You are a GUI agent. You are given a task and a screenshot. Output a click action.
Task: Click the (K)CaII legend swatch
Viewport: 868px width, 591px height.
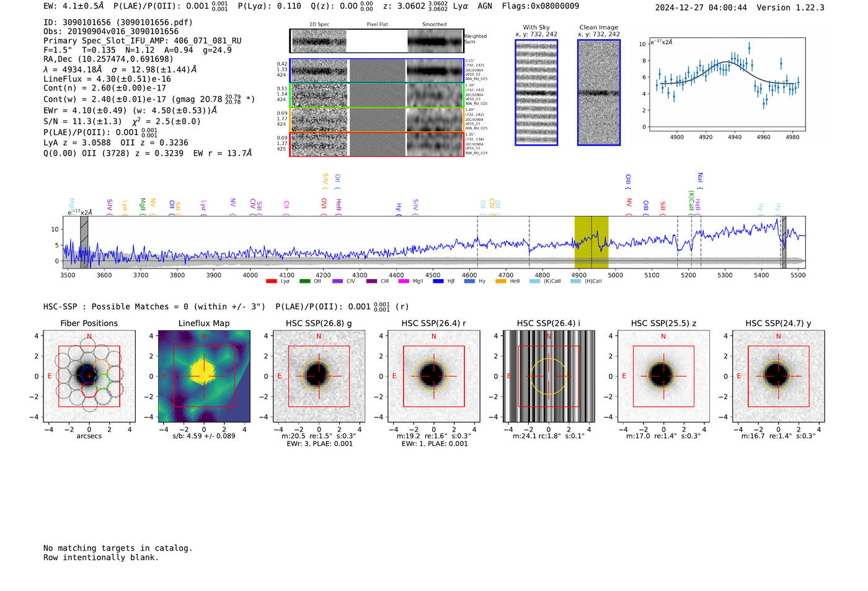click(534, 281)
